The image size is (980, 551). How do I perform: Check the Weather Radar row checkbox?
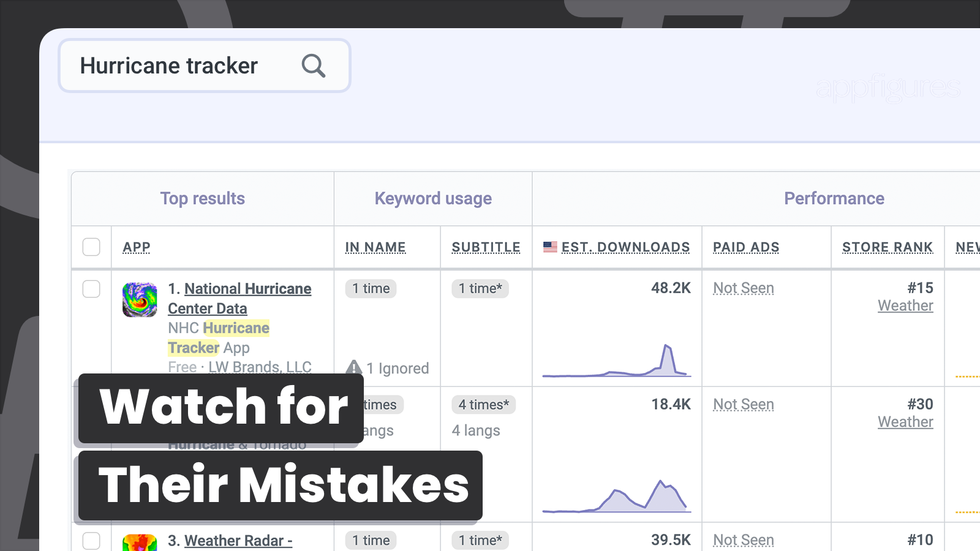[91, 541]
